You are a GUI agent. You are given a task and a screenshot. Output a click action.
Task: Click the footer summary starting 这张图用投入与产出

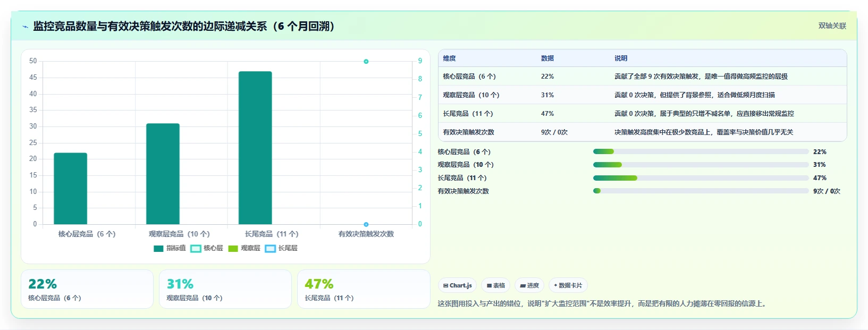point(603,304)
